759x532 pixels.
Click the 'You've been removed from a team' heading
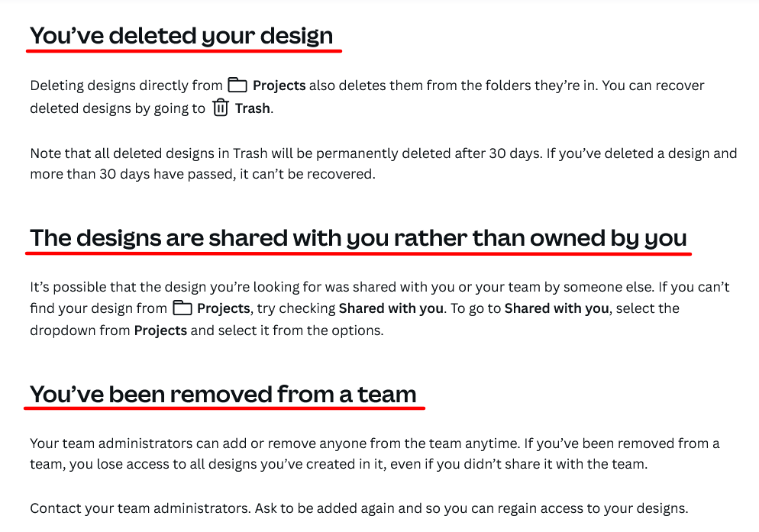pyautogui.click(x=223, y=394)
